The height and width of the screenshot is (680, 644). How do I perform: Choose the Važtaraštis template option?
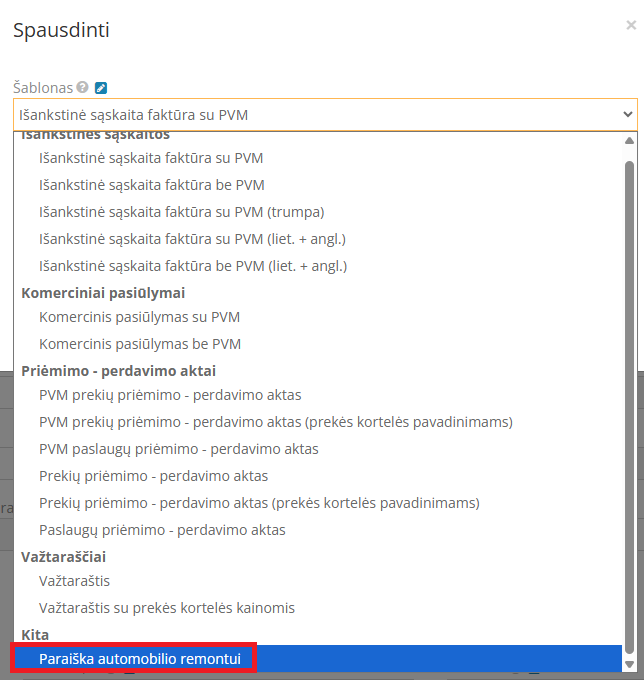74,581
